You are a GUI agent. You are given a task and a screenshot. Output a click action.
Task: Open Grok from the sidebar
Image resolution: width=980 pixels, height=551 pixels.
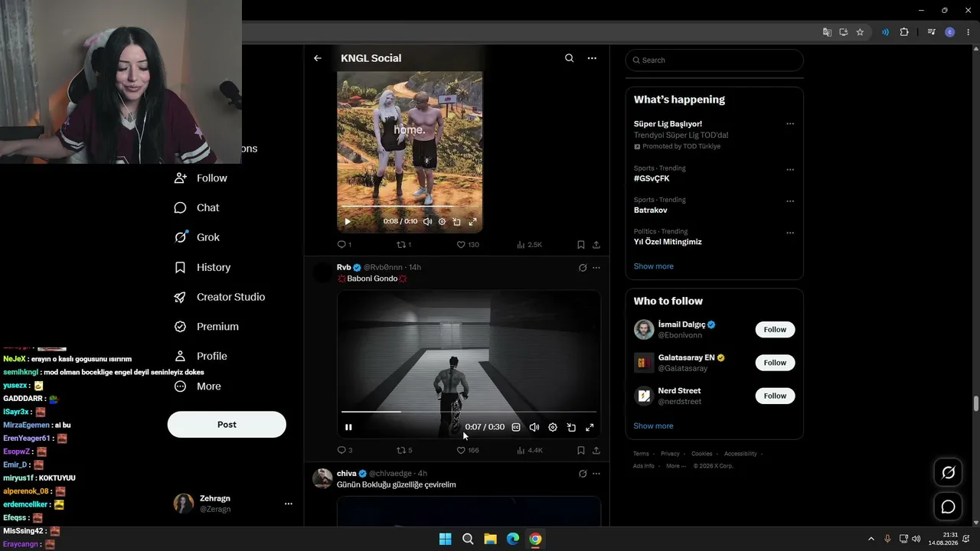click(x=198, y=237)
